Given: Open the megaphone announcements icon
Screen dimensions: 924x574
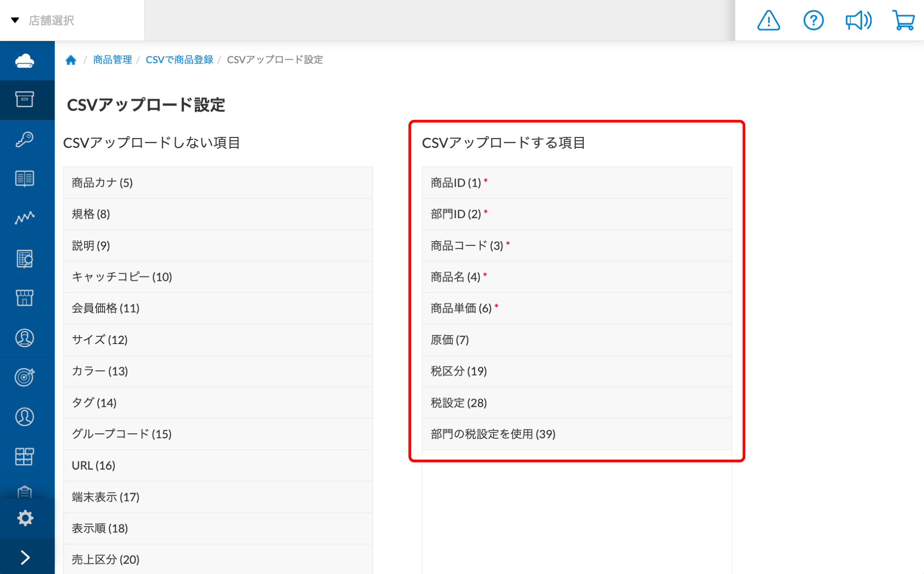Looking at the screenshot, I should (858, 20).
